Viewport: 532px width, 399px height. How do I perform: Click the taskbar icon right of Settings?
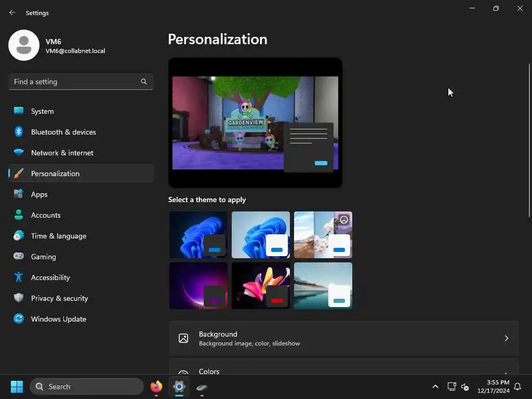click(202, 387)
